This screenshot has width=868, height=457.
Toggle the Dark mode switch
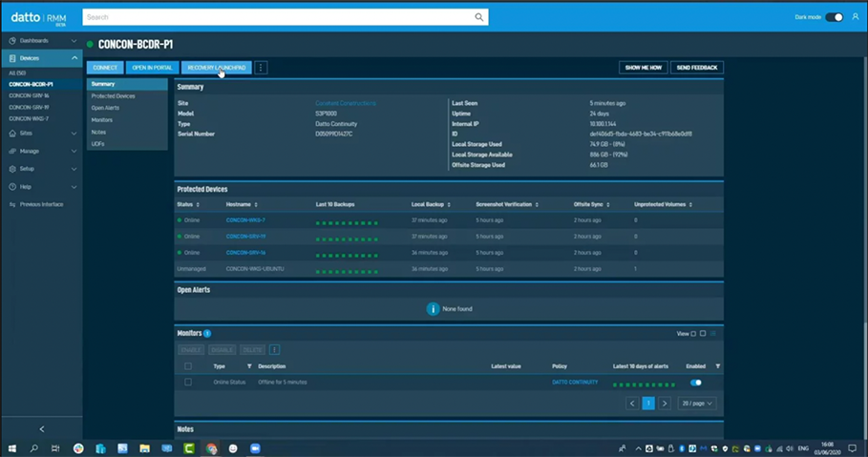(x=835, y=17)
